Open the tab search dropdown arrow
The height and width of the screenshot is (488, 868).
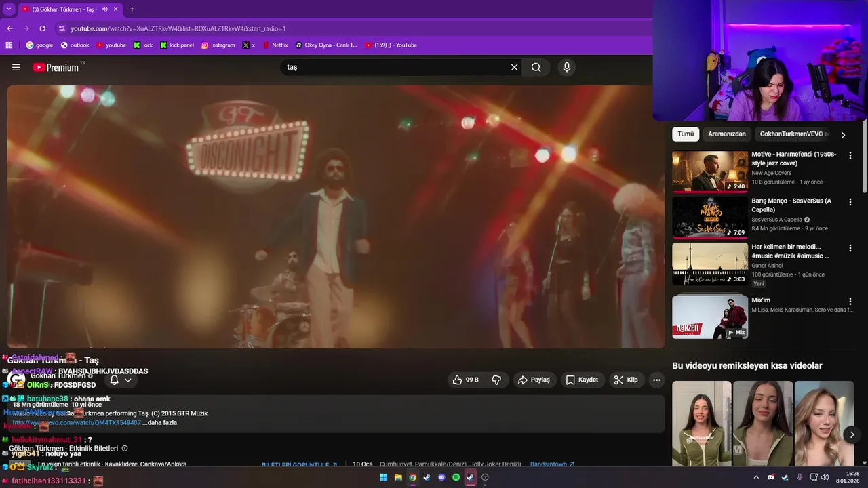(9, 9)
